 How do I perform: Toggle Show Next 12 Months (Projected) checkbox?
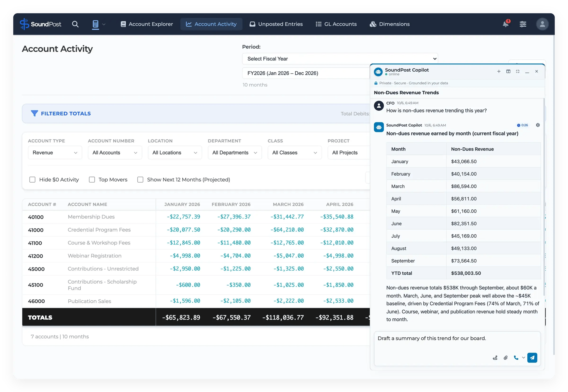pos(140,180)
